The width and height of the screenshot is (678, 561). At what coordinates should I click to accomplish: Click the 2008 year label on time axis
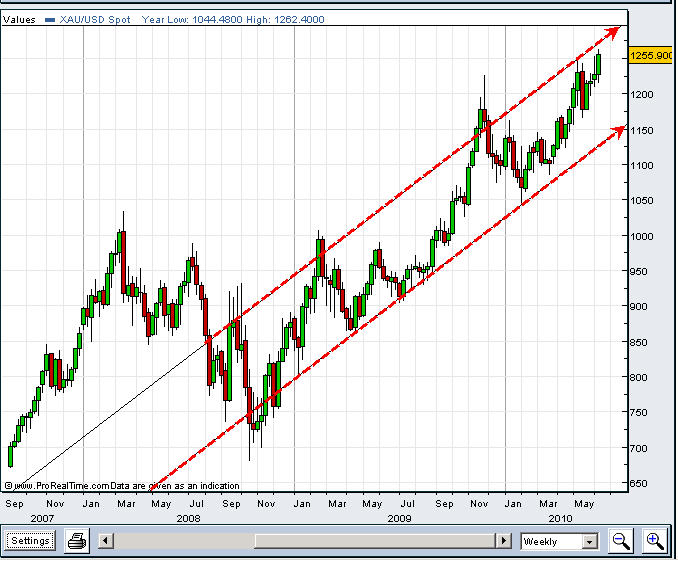click(x=189, y=518)
